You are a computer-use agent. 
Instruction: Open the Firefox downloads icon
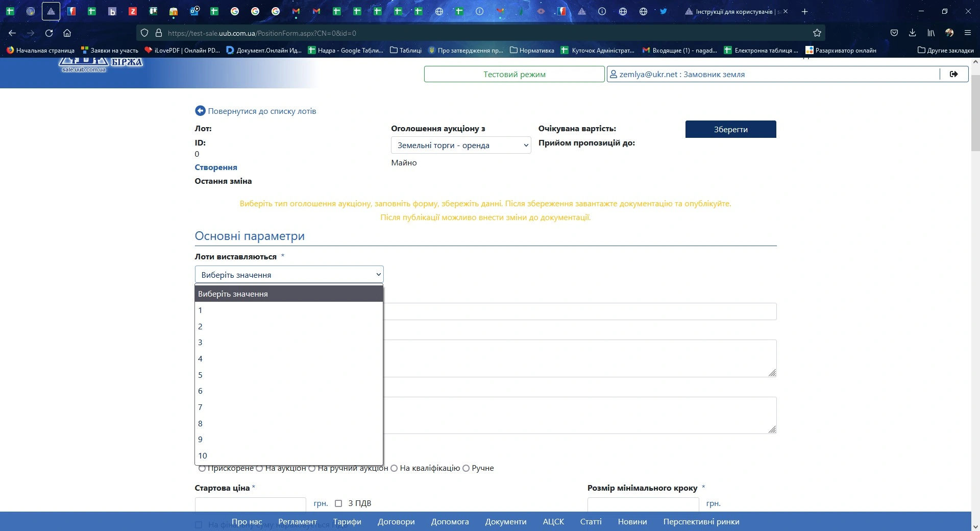pos(912,33)
